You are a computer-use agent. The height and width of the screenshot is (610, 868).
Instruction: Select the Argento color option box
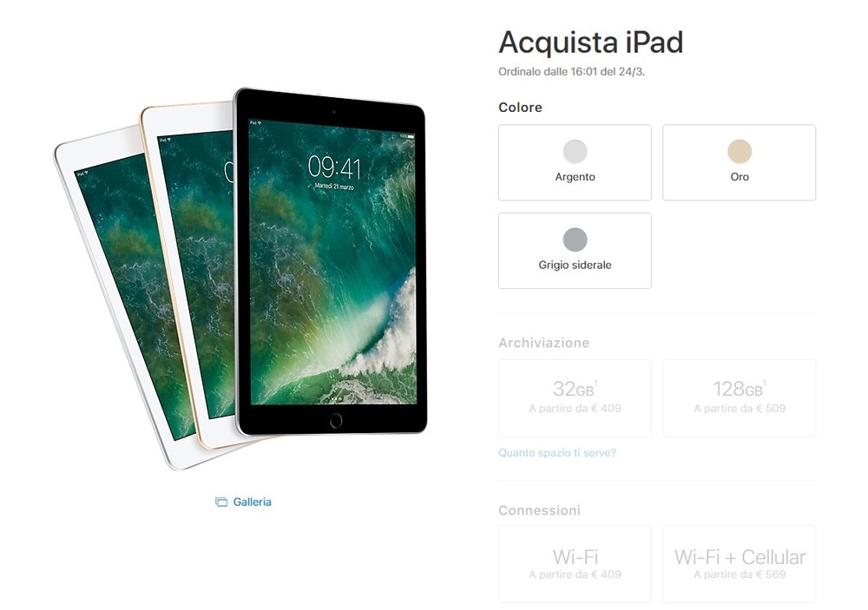[x=575, y=162]
